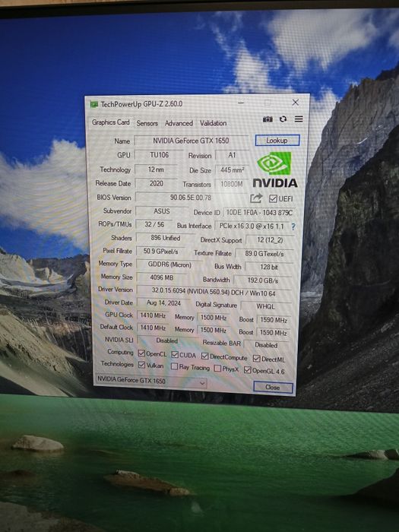The image size is (399, 532).
Task: Click the GPU Clock field 1410 MHz
Action: [x=153, y=315]
